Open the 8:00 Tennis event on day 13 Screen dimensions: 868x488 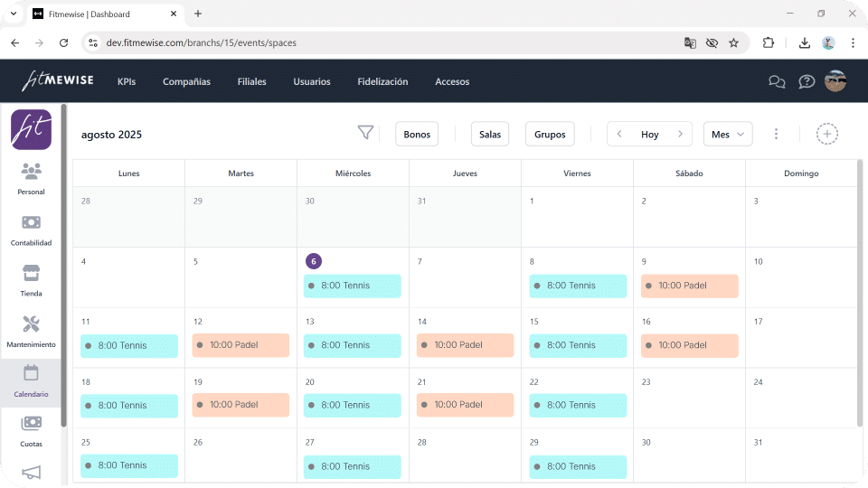tap(352, 345)
